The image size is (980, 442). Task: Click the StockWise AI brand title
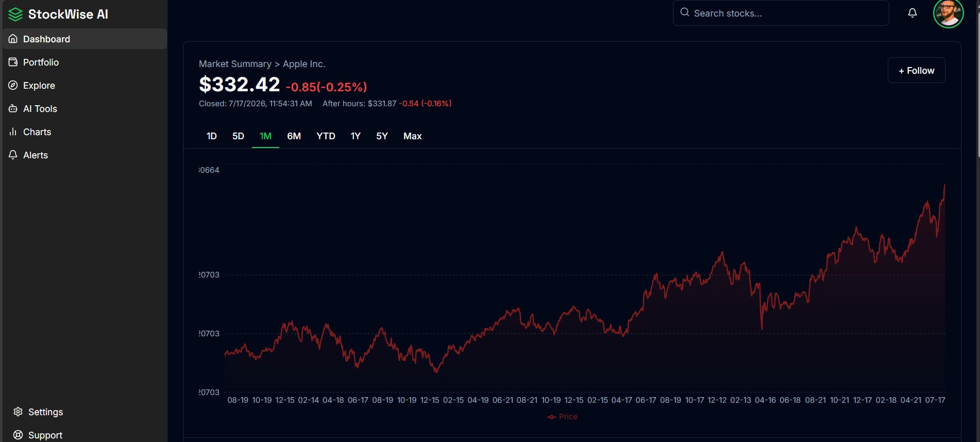coord(68,14)
